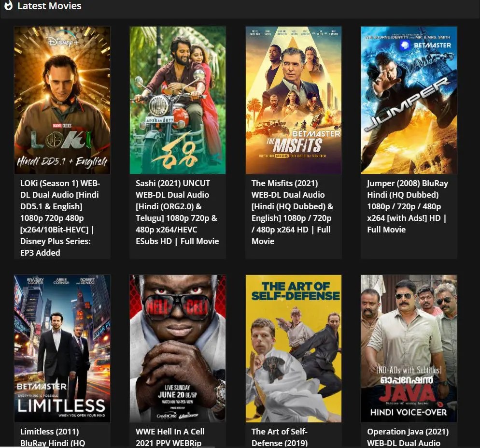
Task: Open the Operation Java poster image
Action: point(409,348)
